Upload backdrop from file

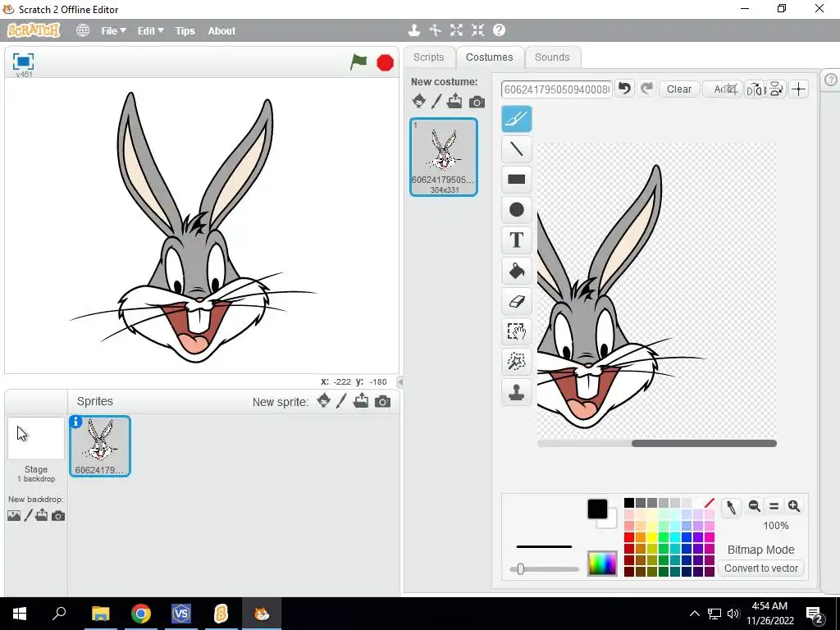click(x=41, y=515)
